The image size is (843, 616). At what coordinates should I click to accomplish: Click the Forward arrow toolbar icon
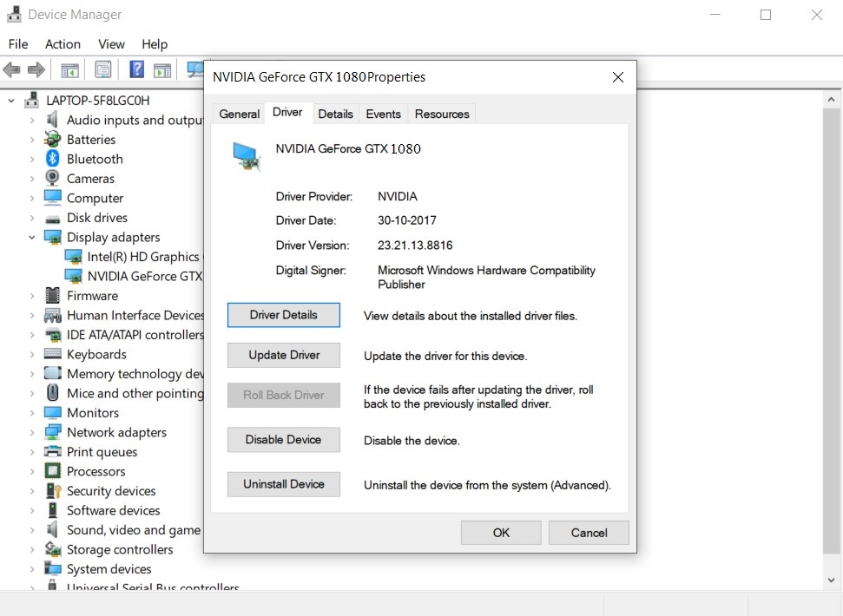36,69
